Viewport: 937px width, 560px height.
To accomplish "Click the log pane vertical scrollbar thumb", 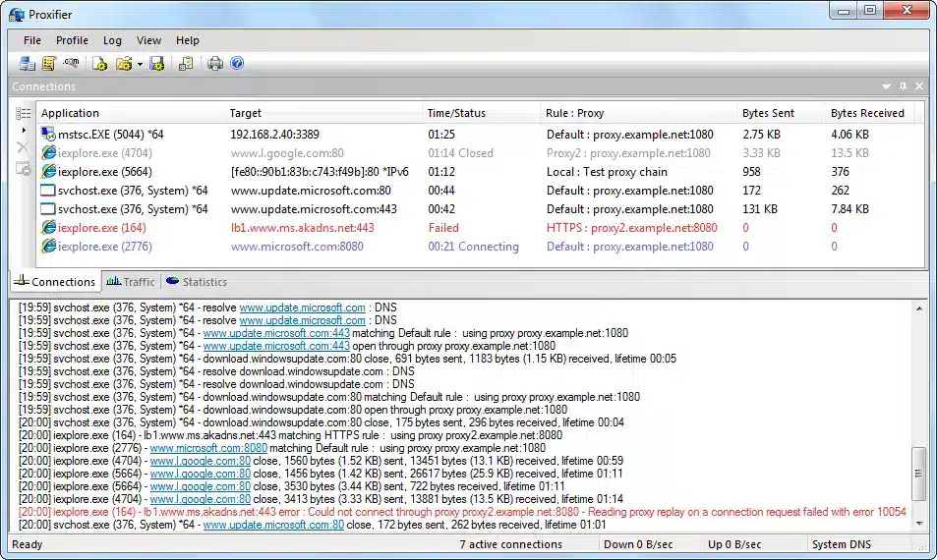I will click(918, 474).
